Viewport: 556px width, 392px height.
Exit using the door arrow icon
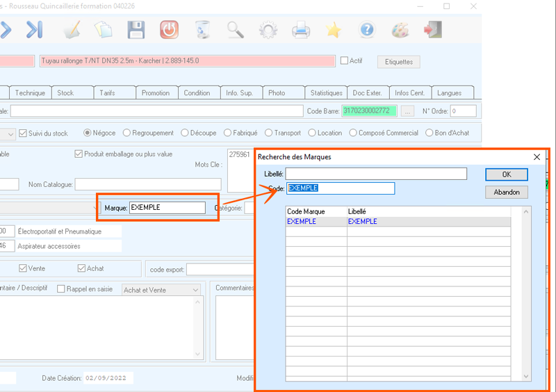pyautogui.click(x=433, y=30)
